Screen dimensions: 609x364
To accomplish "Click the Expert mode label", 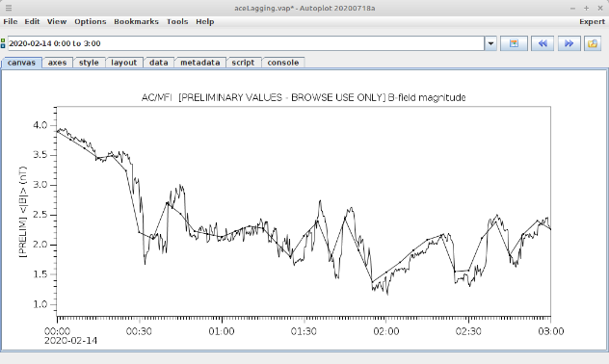I will point(592,21).
